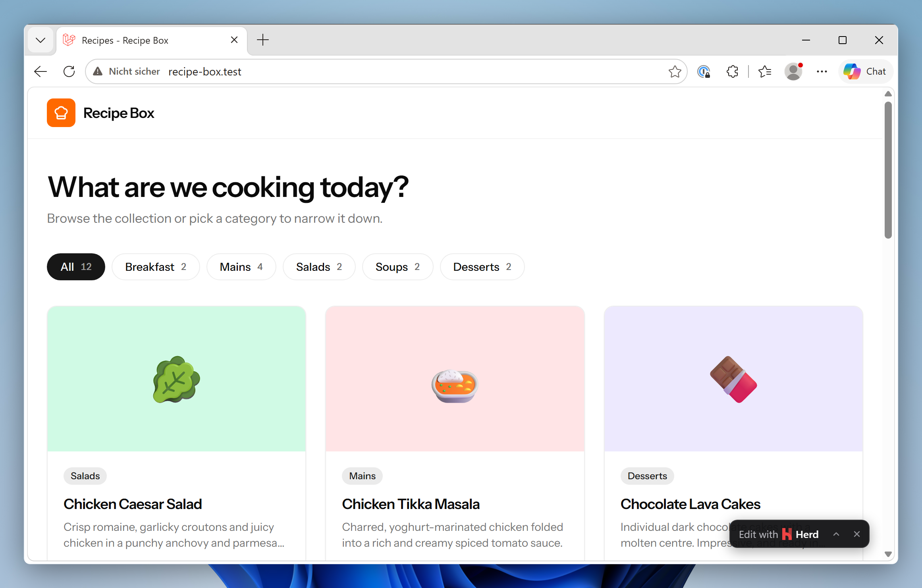922x588 pixels.
Task: Click the address bar showing recipe-box.test
Action: click(386, 71)
